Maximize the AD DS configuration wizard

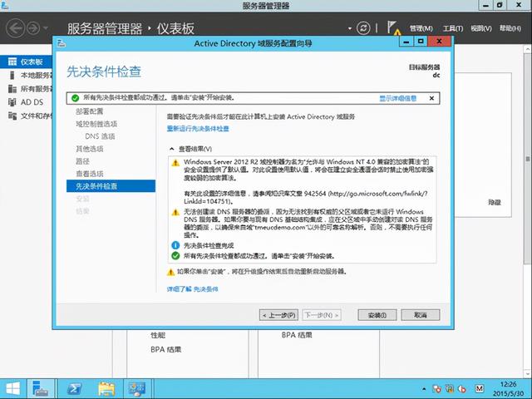(421, 42)
